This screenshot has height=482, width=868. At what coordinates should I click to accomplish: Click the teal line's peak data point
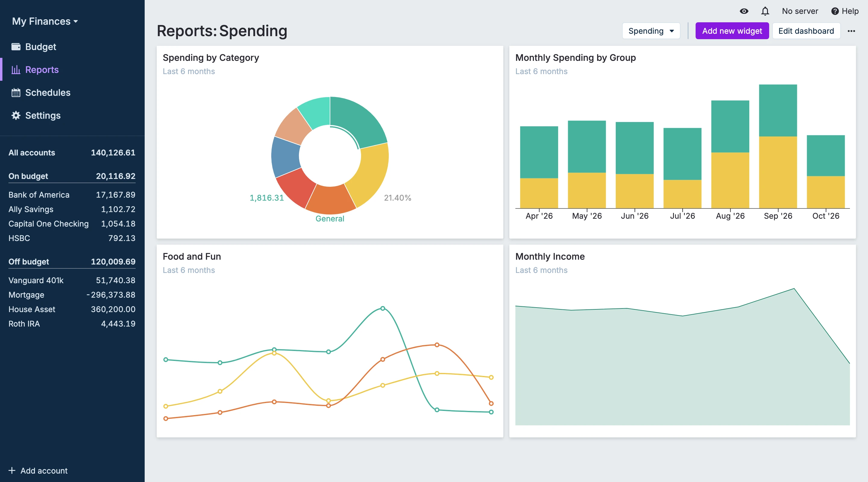pos(382,308)
